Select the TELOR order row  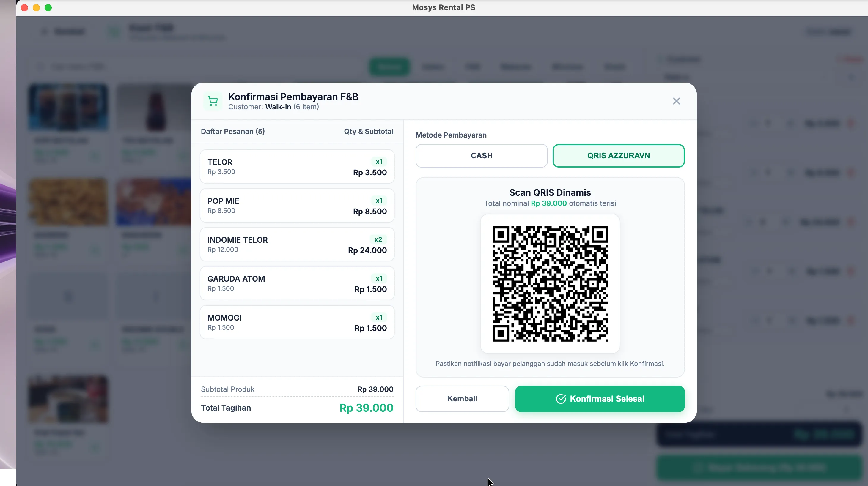click(x=297, y=167)
